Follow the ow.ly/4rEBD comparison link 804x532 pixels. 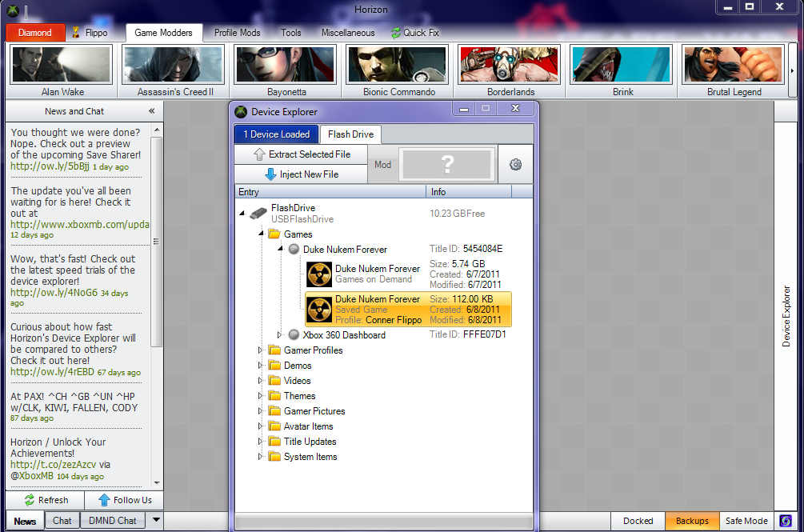pos(52,372)
